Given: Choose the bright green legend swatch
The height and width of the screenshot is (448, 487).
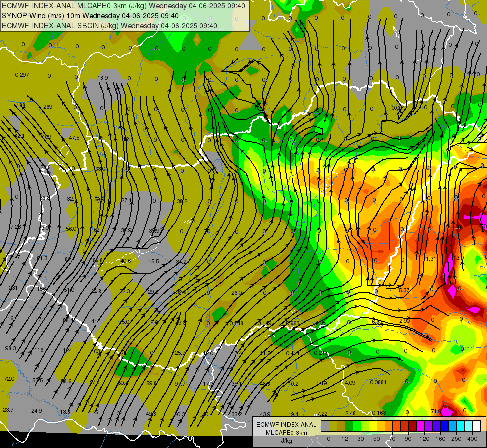Looking at the screenshot, I should [357, 426].
